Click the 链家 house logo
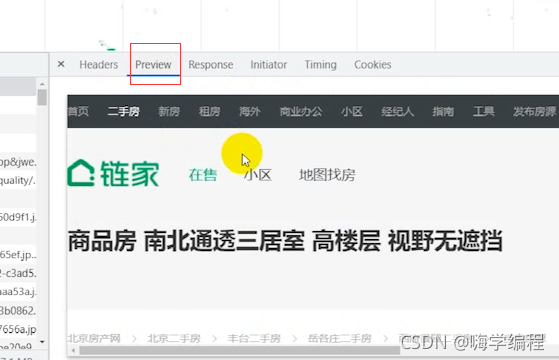 [113, 173]
